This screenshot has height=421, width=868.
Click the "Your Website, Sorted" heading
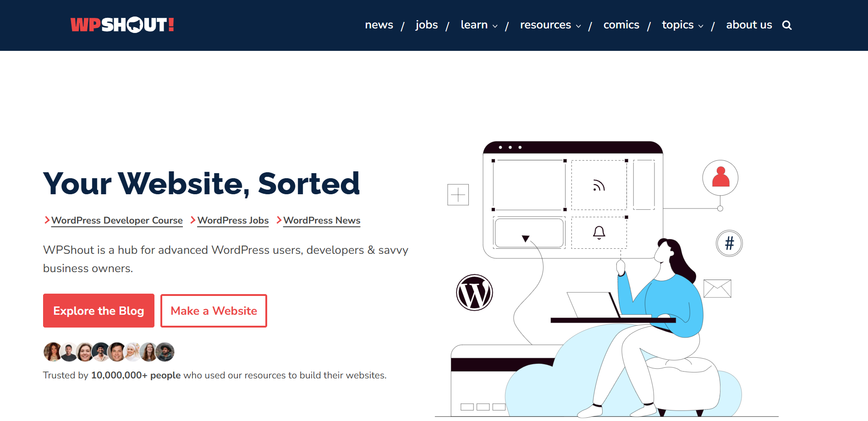[x=202, y=183]
